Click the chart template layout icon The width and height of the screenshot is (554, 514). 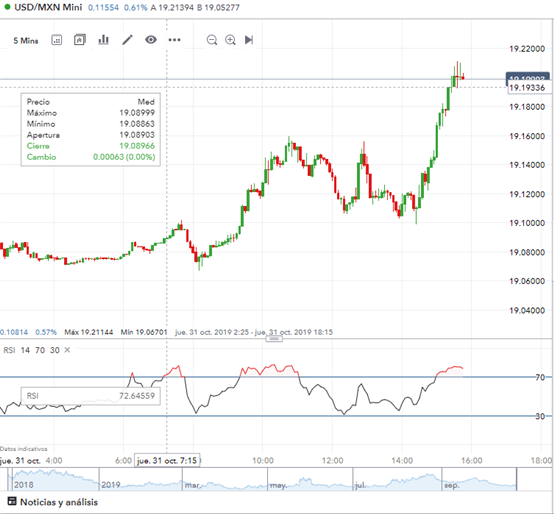point(80,40)
